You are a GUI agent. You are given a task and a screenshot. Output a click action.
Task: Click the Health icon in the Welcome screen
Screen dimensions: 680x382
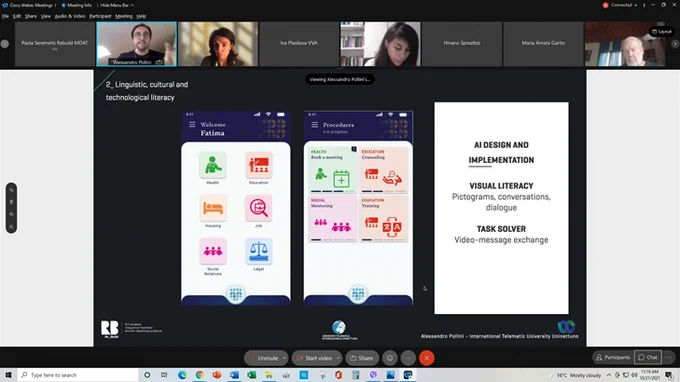click(x=212, y=165)
